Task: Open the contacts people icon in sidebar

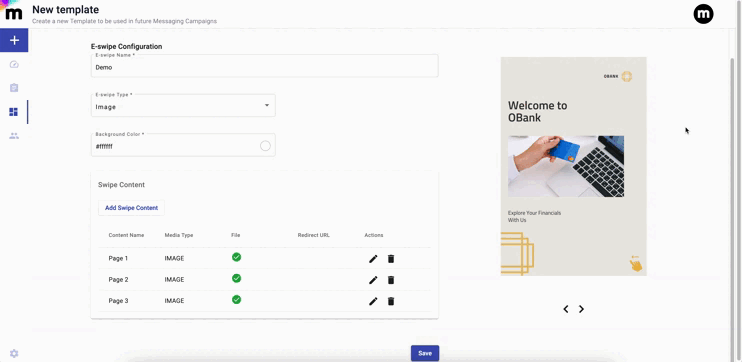Action: [x=14, y=136]
